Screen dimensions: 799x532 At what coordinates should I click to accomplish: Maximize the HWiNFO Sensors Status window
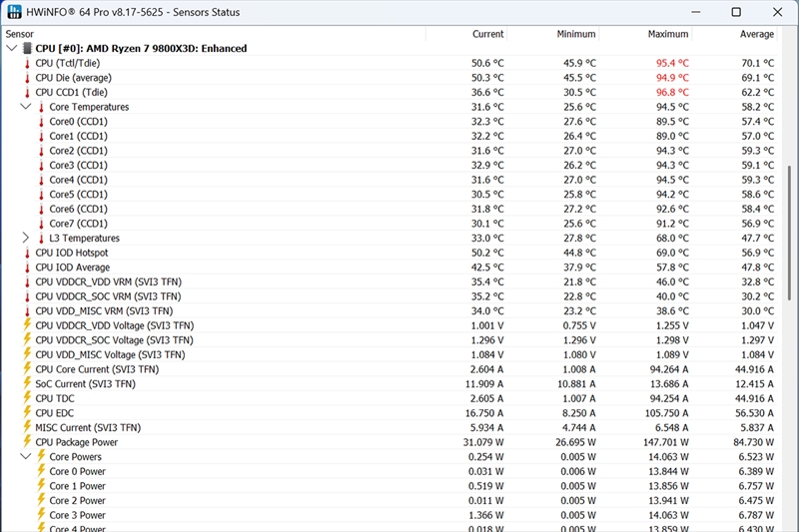coord(736,12)
